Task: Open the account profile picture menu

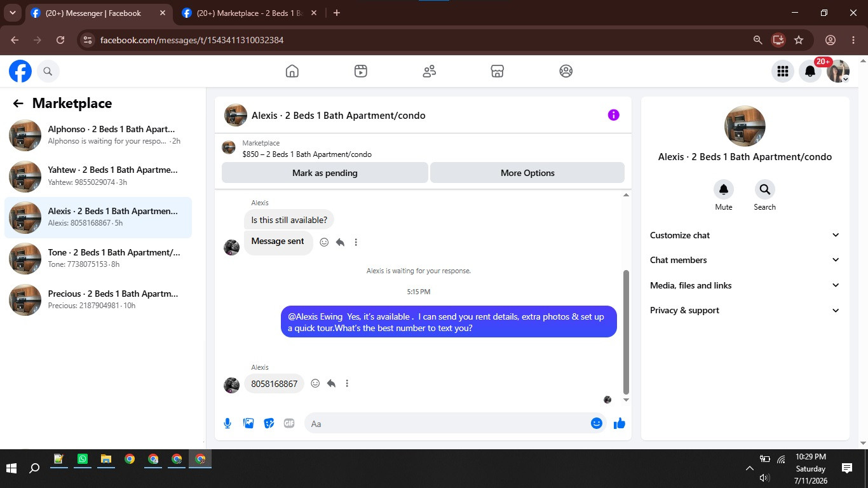Action: [838, 71]
